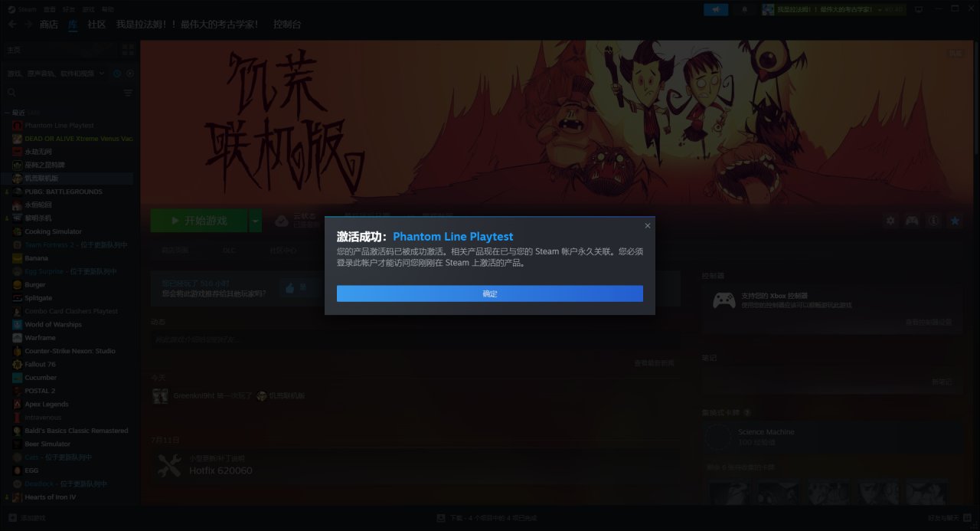Open the 控制台 console tab
Screen dimensions: 980x531
coord(287,25)
